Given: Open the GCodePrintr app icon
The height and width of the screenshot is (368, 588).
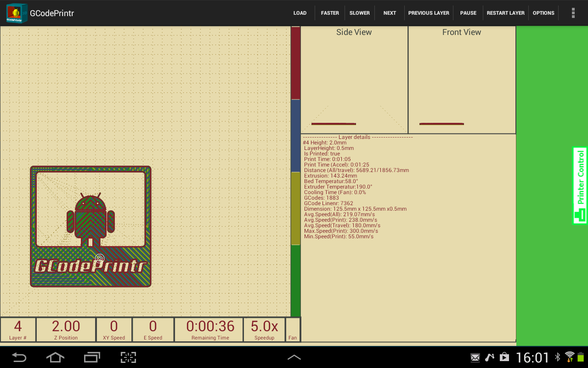Looking at the screenshot, I should coord(17,13).
